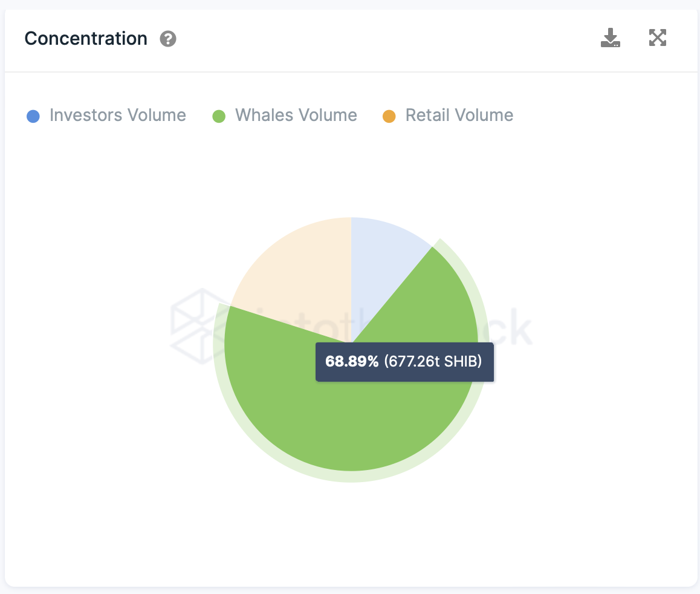The image size is (700, 594).
Task: Click the top edge where Retail meets Investors
Action: click(x=351, y=220)
